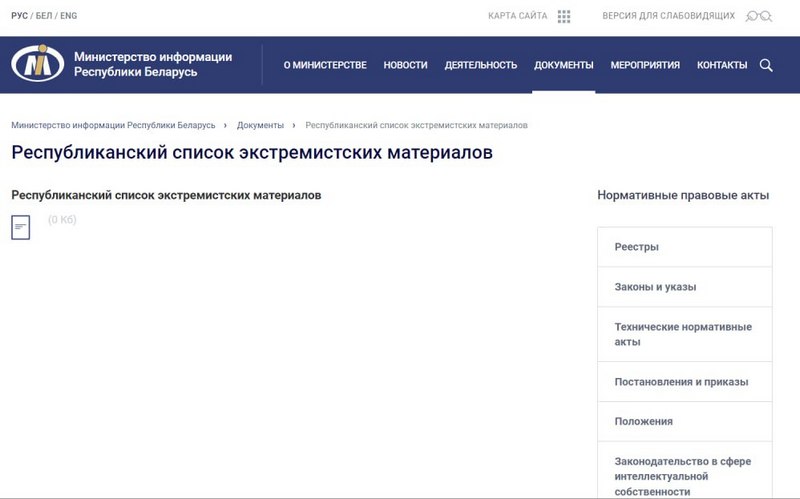The height and width of the screenshot is (499, 800).
Task: Open Постановления и приказы sidebar item
Action: point(681,382)
